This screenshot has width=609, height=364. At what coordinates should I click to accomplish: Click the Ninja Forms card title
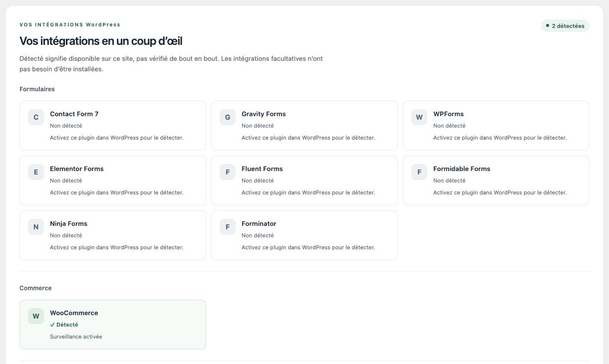(x=68, y=224)
